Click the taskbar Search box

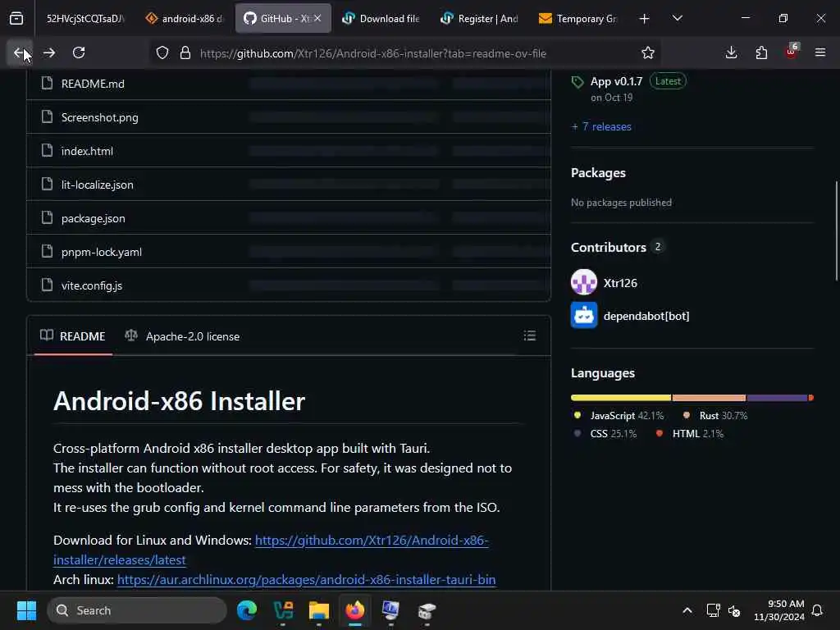[x=137, y=610]
